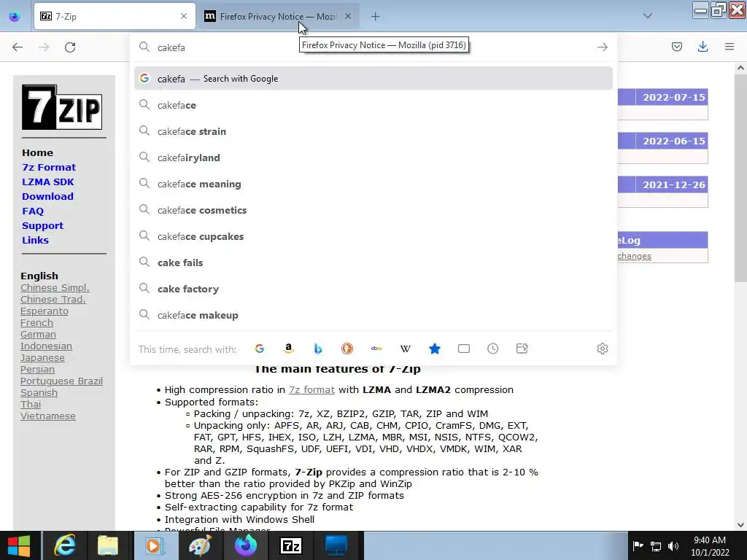Search this time with Wikipedia icon
The width and height of the screenshot is (747, 560).
point(406,349)
